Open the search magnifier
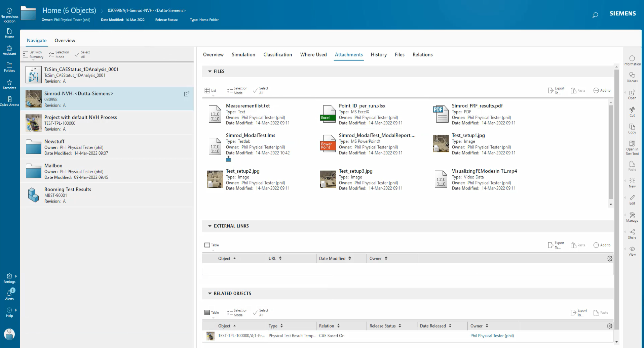 [x=595, y=15]
